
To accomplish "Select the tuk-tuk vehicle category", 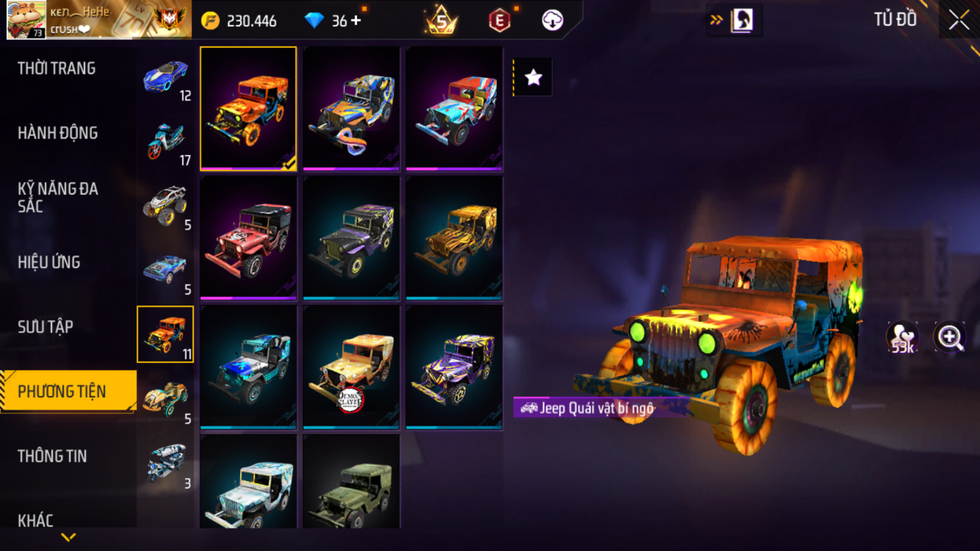I will coord(165,464).
